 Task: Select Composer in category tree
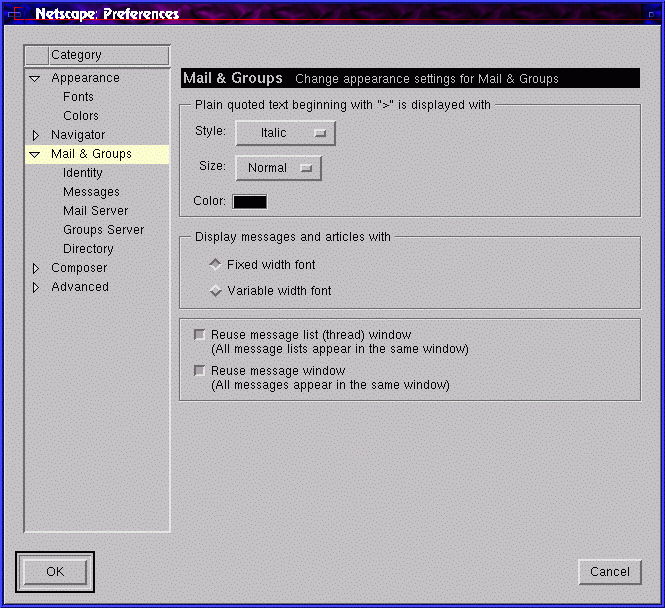(79, 268)
